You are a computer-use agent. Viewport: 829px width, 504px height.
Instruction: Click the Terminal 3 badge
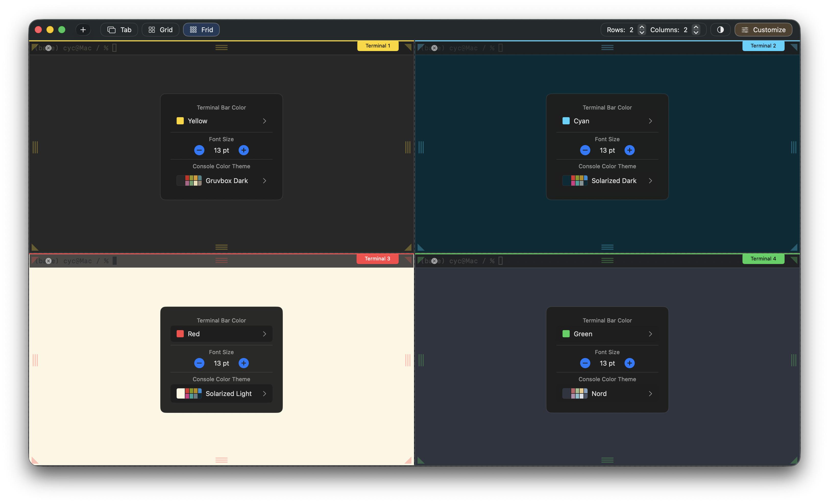click(377, 259)
